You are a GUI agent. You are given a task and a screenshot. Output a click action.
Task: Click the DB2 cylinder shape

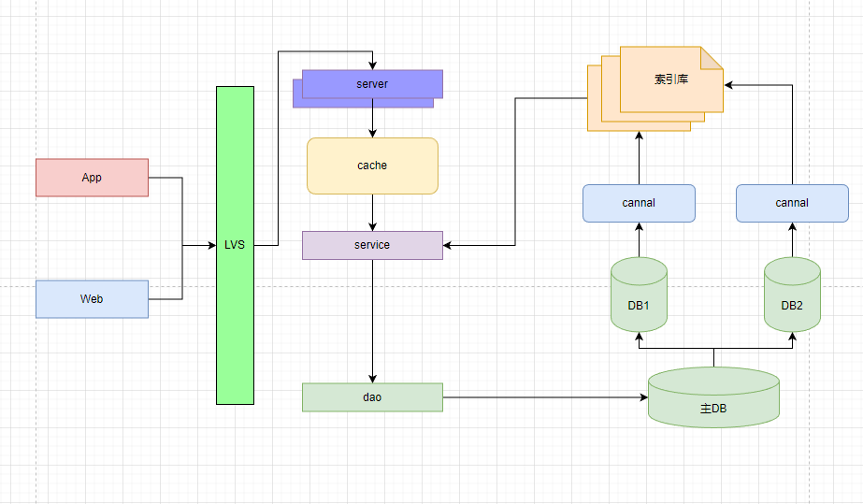(792, 297)
